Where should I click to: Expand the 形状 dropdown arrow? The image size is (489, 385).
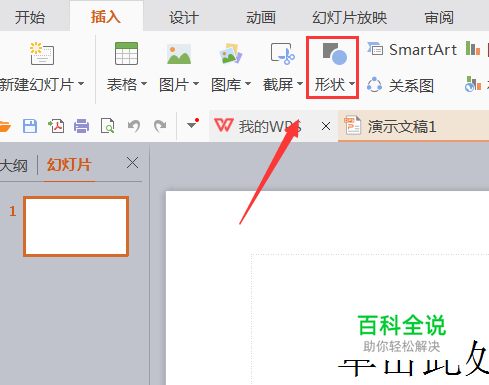(x=352, y=83)
